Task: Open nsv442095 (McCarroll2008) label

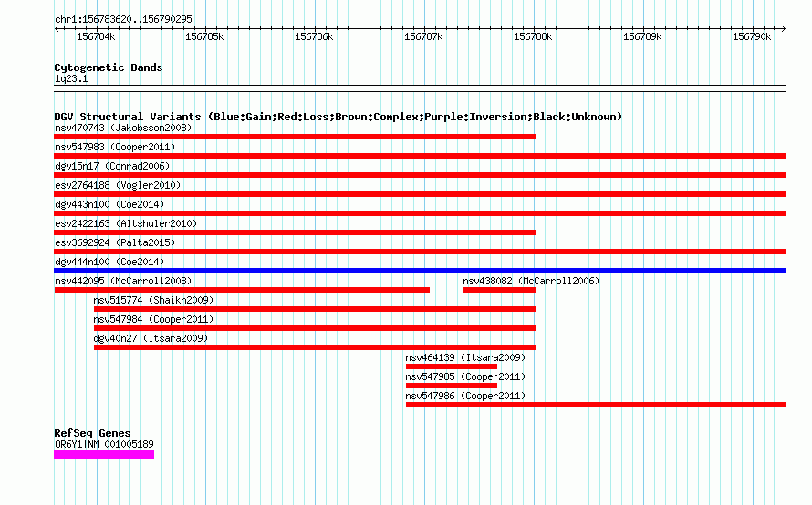Action: click(123, 281)
